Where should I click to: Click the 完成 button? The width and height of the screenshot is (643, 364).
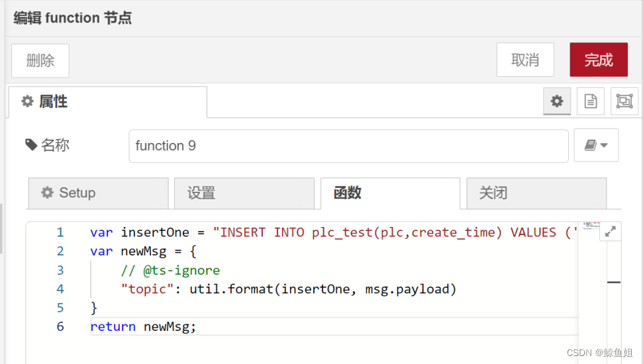tap(599, 60)
